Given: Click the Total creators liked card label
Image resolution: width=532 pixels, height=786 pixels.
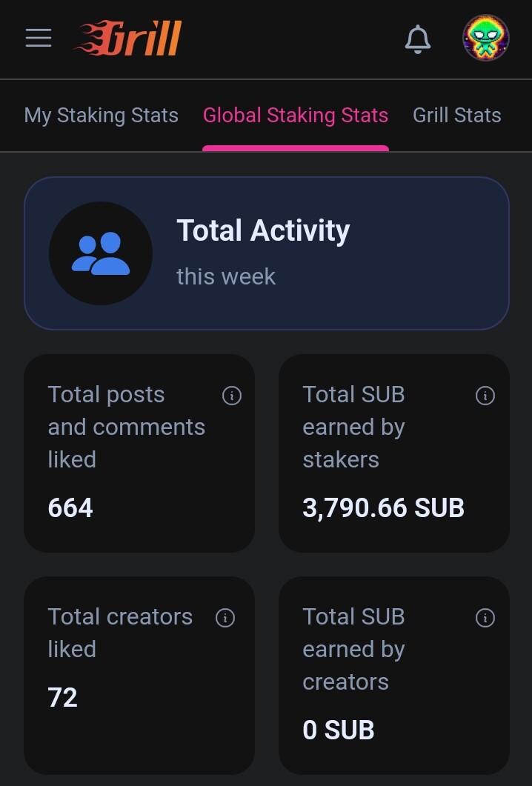Looking at the screenshot, I should pyautogui.click(x=120, y=633).
